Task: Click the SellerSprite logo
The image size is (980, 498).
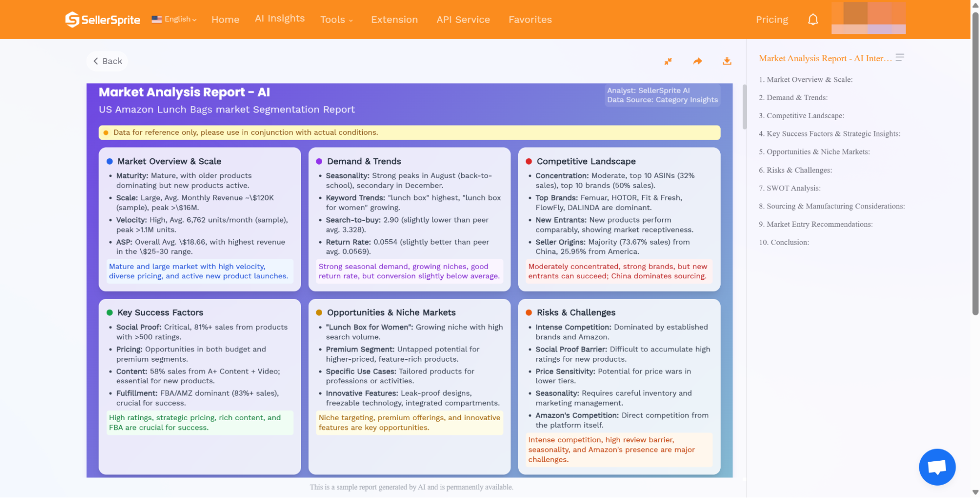Action: tap(102, 20)
